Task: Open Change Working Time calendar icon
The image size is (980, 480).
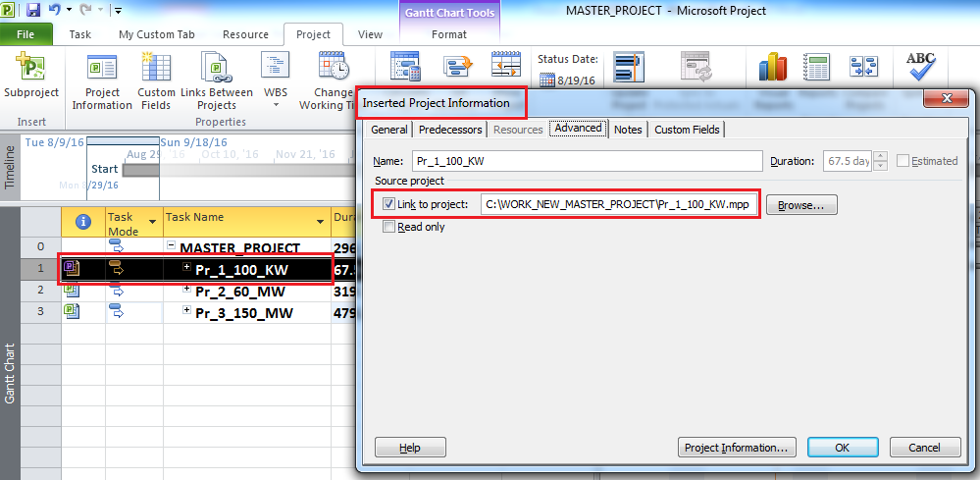Action: tap(334, 66)
